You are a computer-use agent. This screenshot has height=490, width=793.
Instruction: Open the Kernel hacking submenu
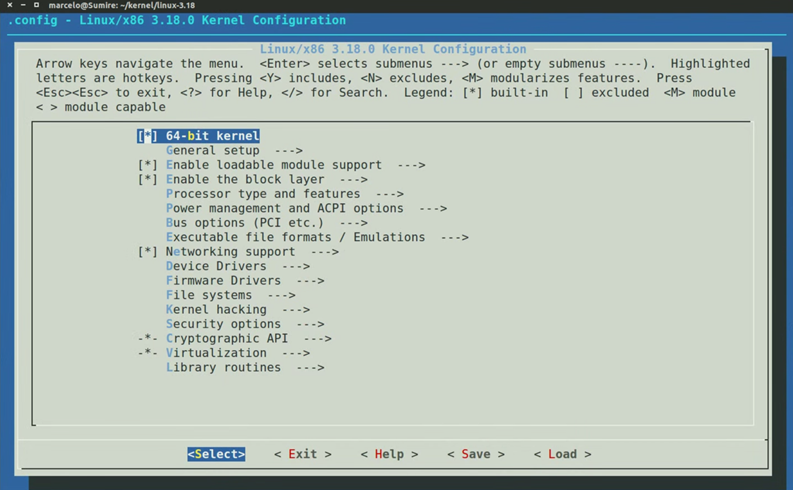tap(216, 309)
